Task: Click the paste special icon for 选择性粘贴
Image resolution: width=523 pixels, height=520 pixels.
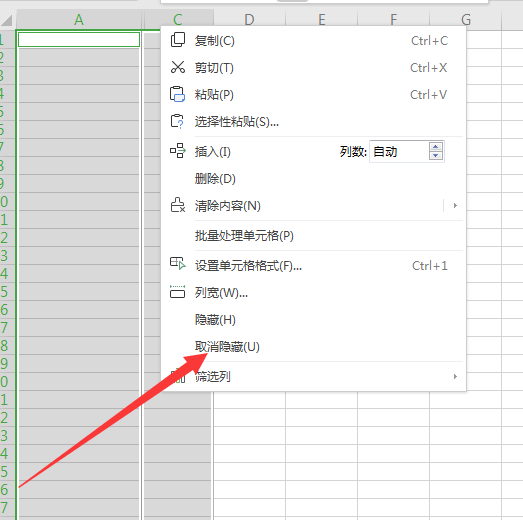Action: pyautogui.click(x=177, y=121)
